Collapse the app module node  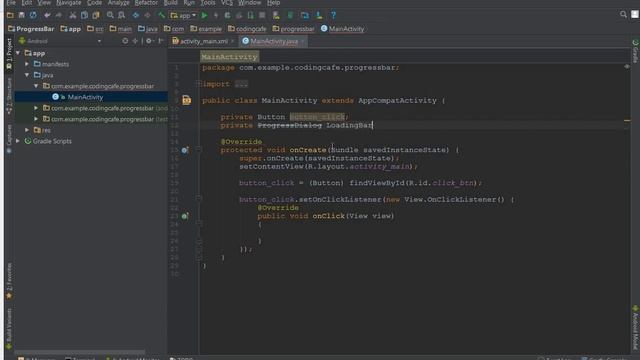coord(18,53)
